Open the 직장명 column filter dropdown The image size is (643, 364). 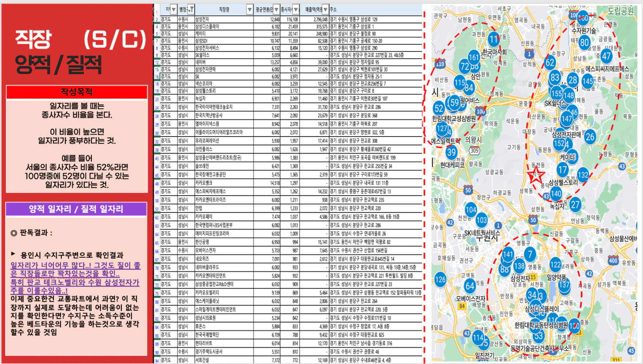pos(250,9)
